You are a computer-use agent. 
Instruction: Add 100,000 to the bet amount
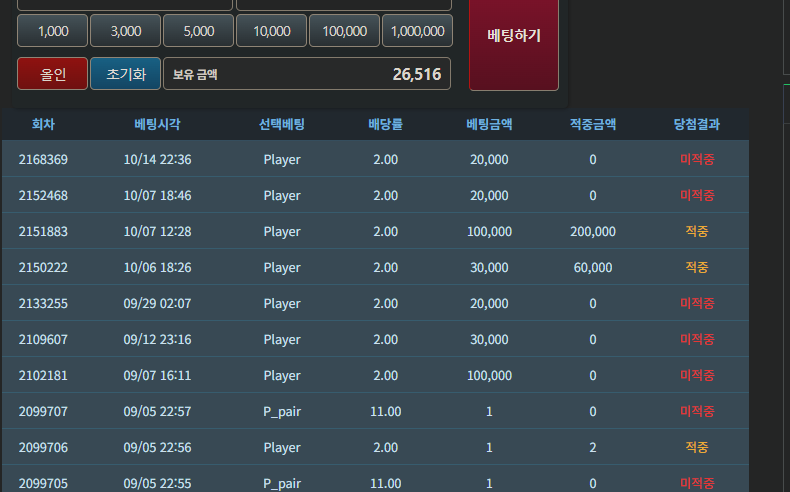pyautogui.click(x=345, y=31)
